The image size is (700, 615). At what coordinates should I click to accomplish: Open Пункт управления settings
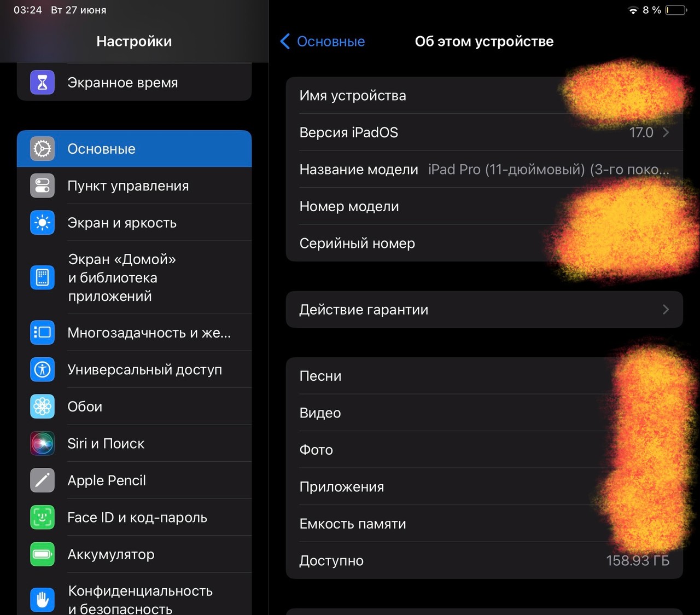point(134,186)
